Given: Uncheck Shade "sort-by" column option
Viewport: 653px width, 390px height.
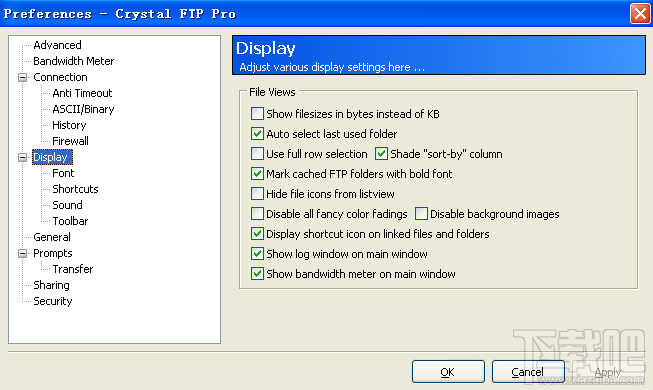Looking at the screenshot, I should pyautogui.click(x=381, y=154).
